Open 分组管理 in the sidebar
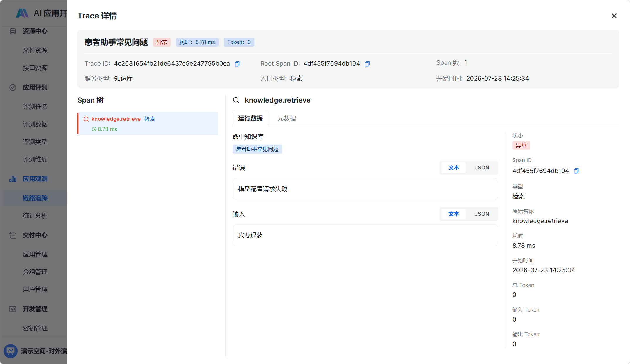Image resolution: width=630 pixels, height=364 pixels. click(x=35, y=272)
